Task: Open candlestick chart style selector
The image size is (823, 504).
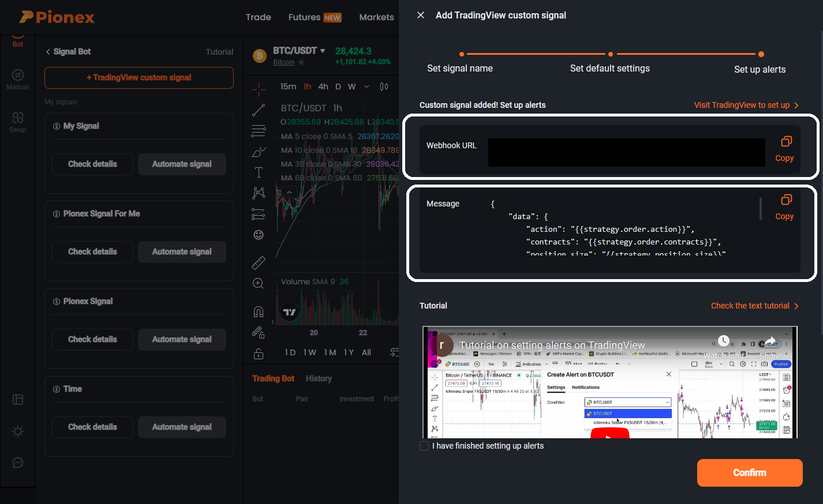Action: coord(384,86)
